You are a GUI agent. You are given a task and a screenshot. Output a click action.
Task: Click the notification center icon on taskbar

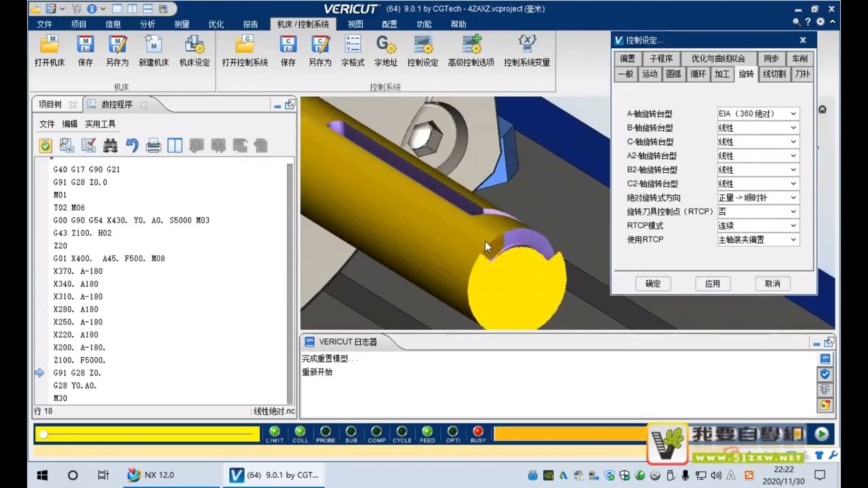[x=820, y=475]
